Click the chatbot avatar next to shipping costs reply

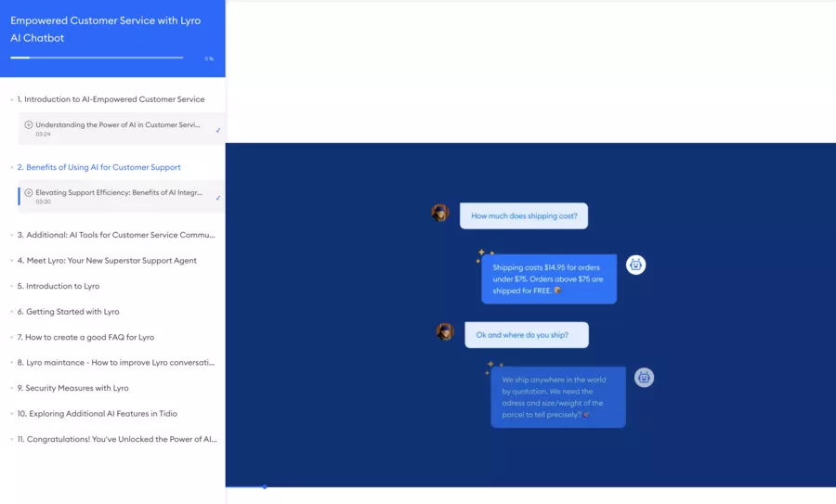pyautogui.click(x=635, y=265)
